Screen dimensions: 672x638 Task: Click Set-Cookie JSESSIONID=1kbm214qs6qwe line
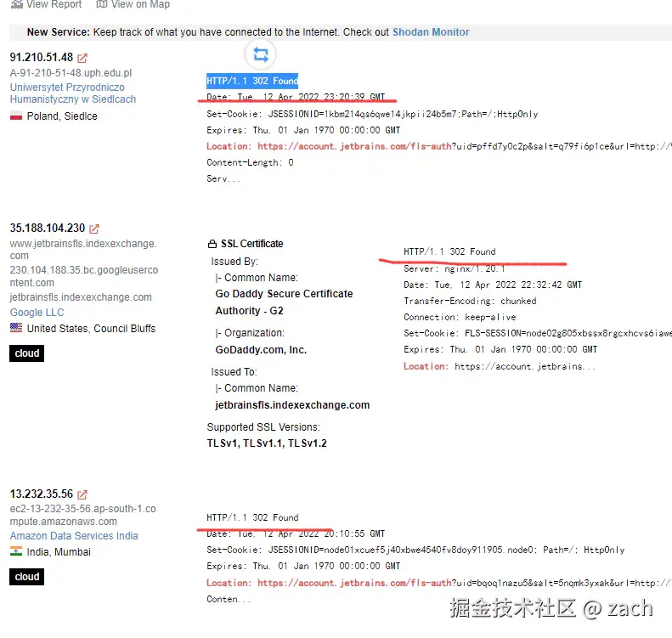372,114
